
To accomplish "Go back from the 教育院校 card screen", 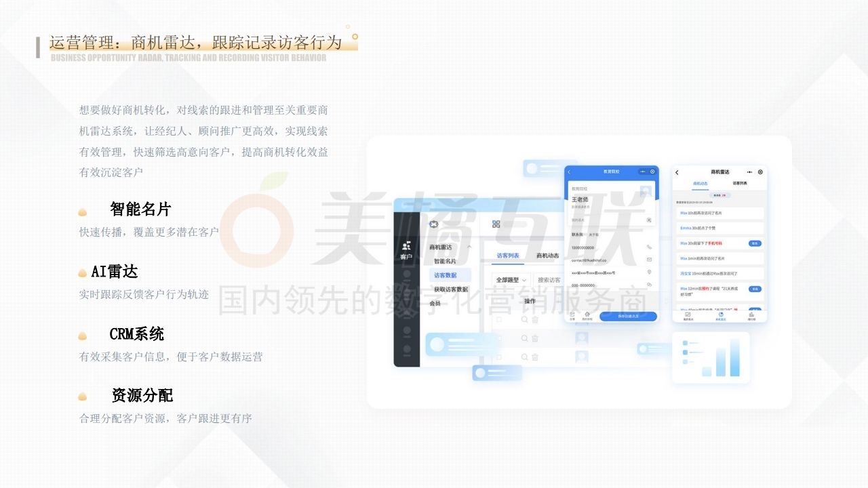I will click(x=569, y=172).
